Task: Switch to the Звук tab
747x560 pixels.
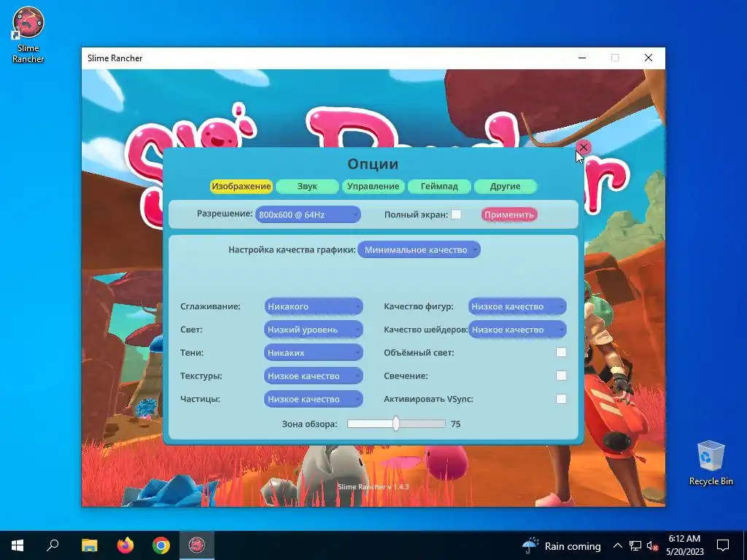Action: [307, 186]
